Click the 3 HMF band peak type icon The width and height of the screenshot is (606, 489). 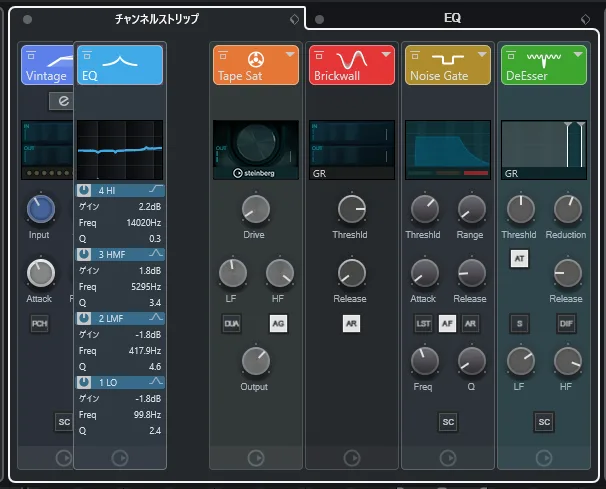click(156, 253)
